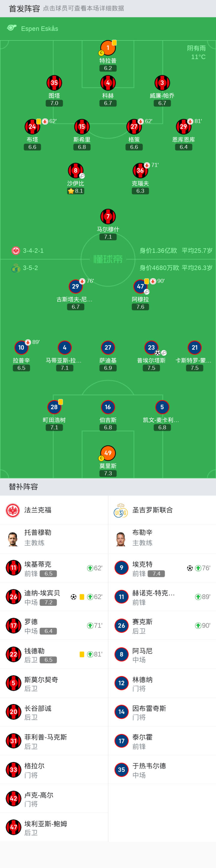Tap 阿穆拉's player badge on the pitch
Screen dimensions: 216x868
point(140,287)
